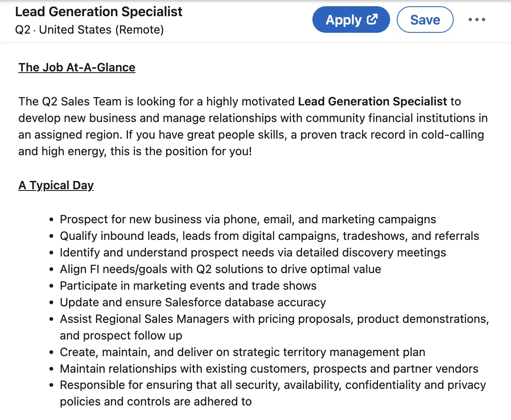The height and width of the screenshot is (420, 511).
Task: Click the Prospect for new business bullet
Action: (248, 219)
